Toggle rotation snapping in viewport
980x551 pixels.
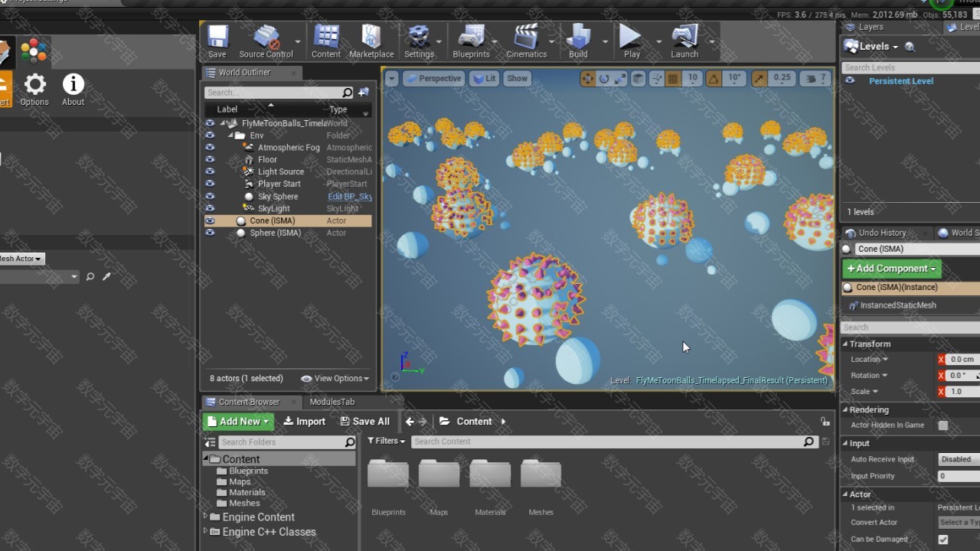714,78
